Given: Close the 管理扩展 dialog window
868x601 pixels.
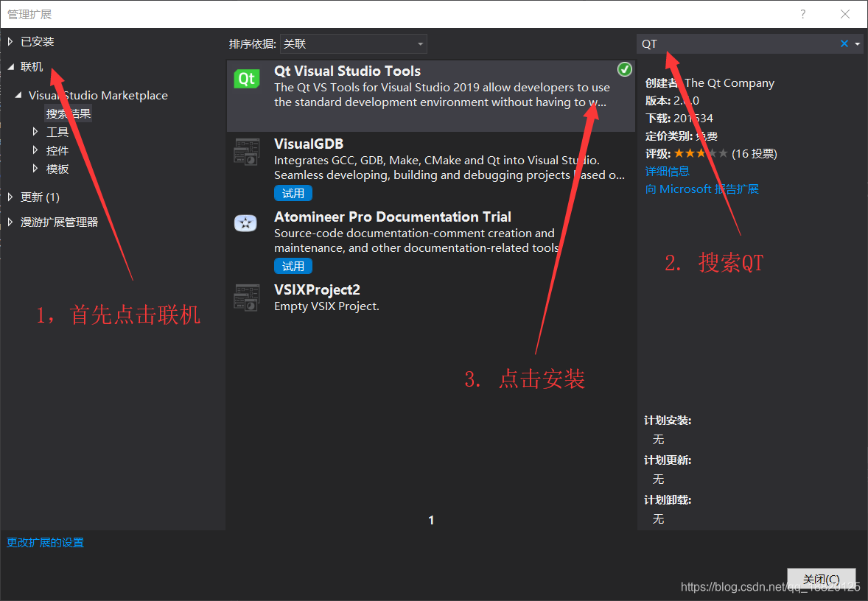Looking at the screenshot, I should point(844,15).
